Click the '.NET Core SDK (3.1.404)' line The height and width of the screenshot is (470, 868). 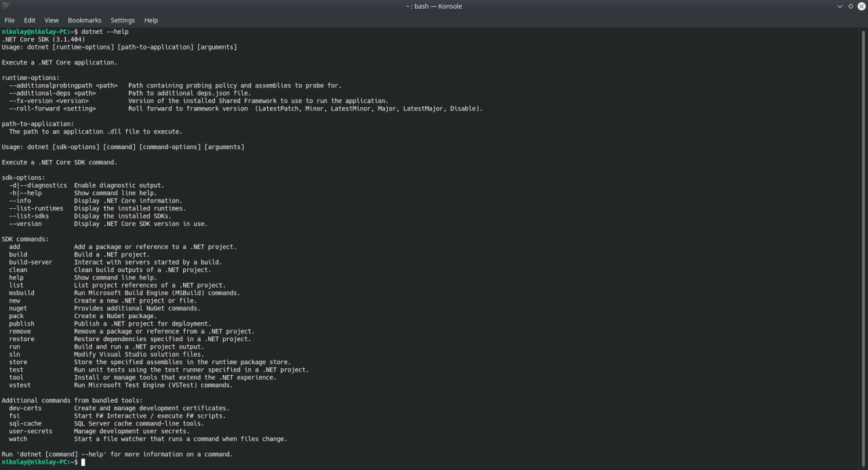point(43,39)
